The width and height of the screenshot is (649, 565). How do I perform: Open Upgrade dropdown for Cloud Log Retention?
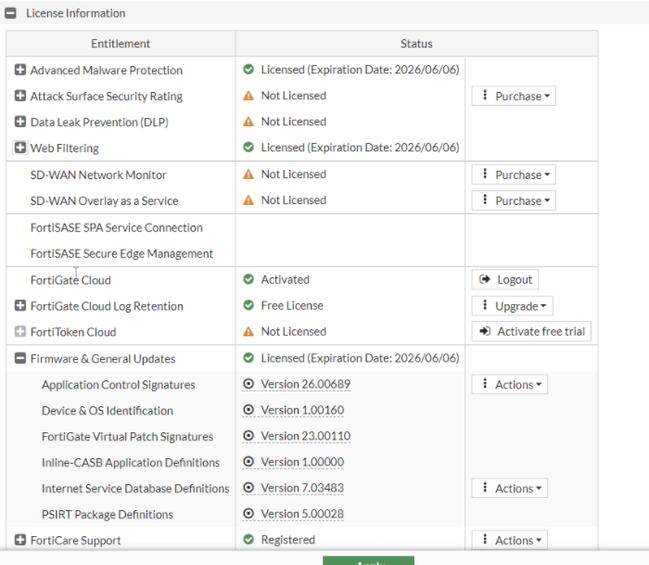(x=512, y=306)
